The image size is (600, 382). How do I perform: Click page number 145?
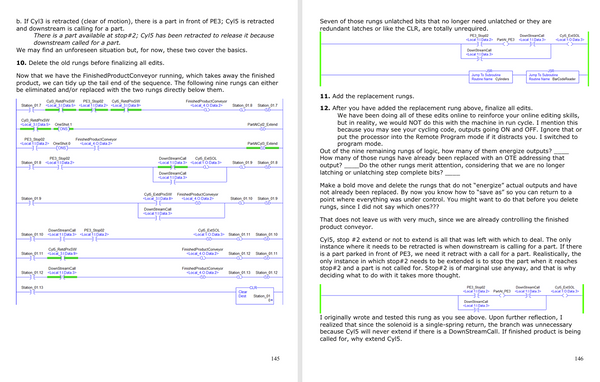pyautogui.click(x=275, y=359)
